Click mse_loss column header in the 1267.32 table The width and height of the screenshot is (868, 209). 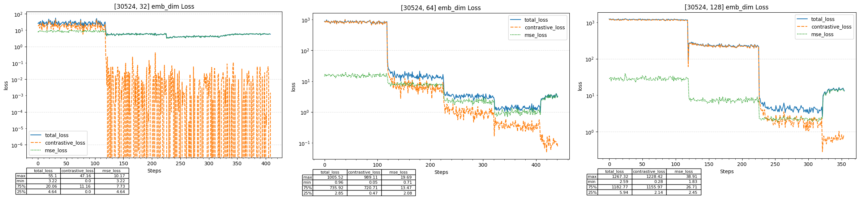tap(684, 171)
